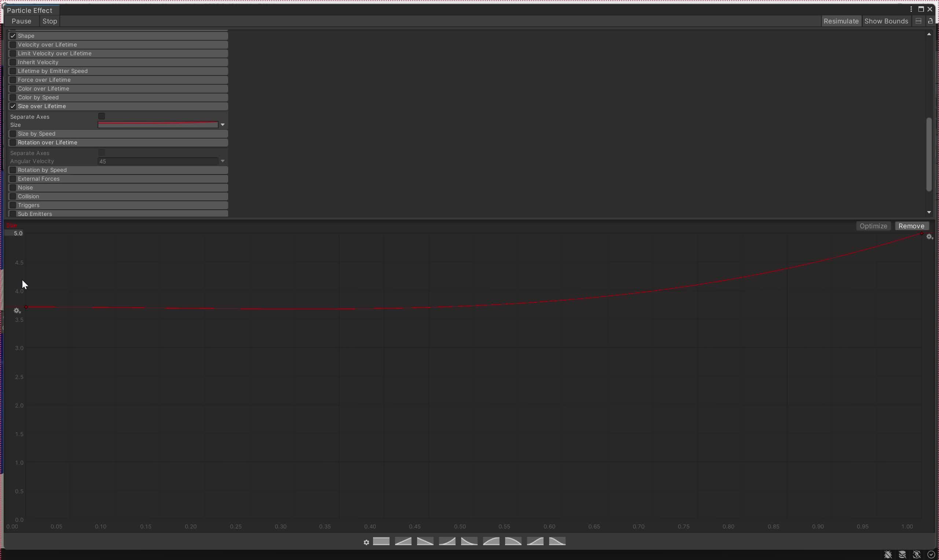Open the curve preset library gear menu
This screenshot has width=939, height=560.
(367, 542)
